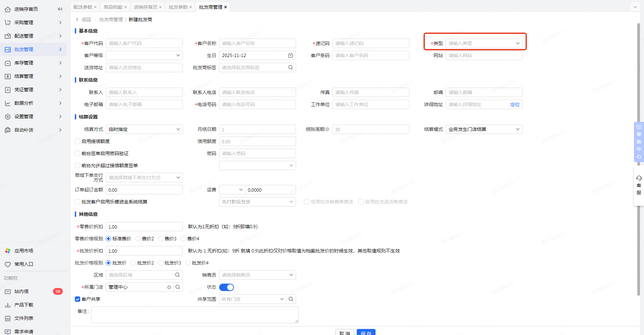Open the 类型 dropdown
The height and width of the screenshot is (335, 644).
coord(484,43)
